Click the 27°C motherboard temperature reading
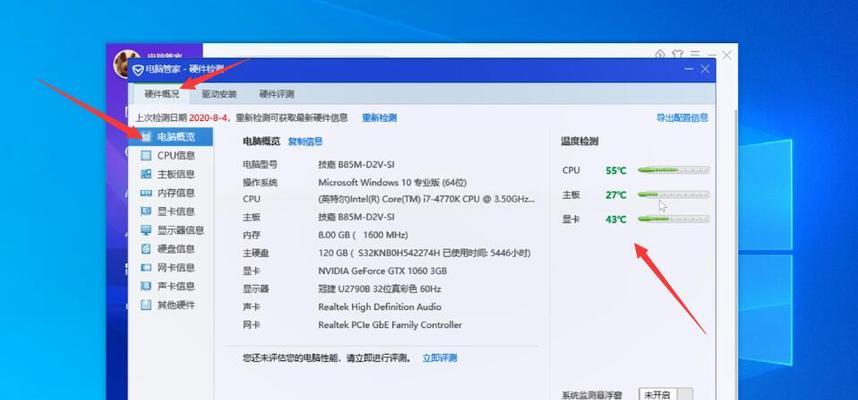This screenshot has height=400, width=858. click(x=616, y=195)
